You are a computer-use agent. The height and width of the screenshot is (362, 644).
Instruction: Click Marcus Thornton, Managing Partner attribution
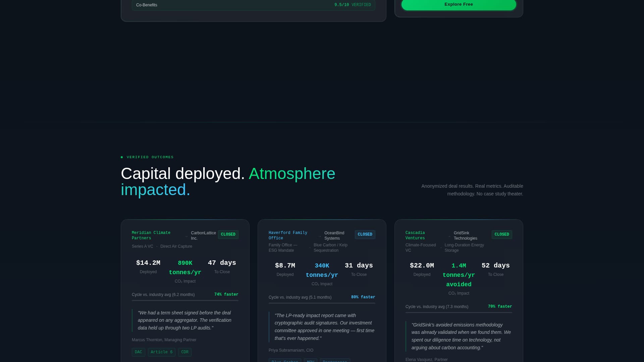click(x=164, y=340)
